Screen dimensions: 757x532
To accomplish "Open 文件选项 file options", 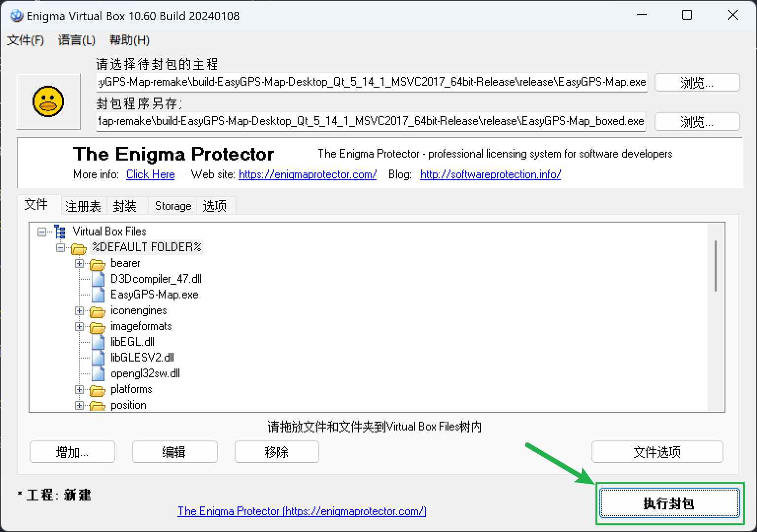I will (x=657, y=452).
